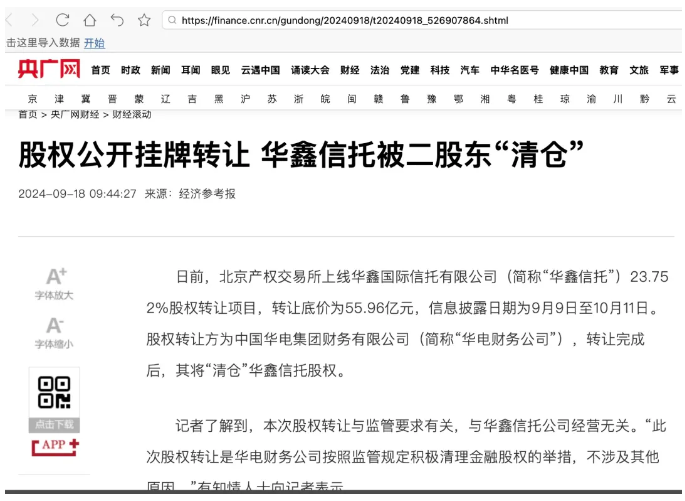Select the 云 region link
The width and height of the screenshot is (685, 501).
pos(671,99)
